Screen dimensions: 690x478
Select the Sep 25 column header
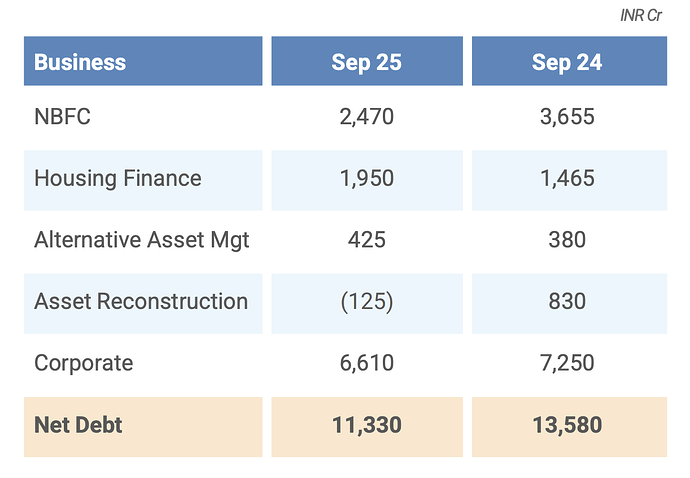click(x=366, y=62)
